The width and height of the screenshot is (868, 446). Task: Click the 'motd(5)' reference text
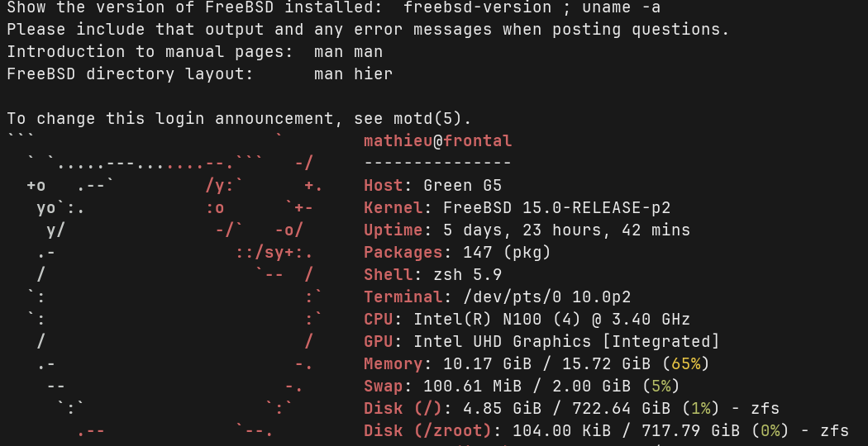[x=437, y=119]
